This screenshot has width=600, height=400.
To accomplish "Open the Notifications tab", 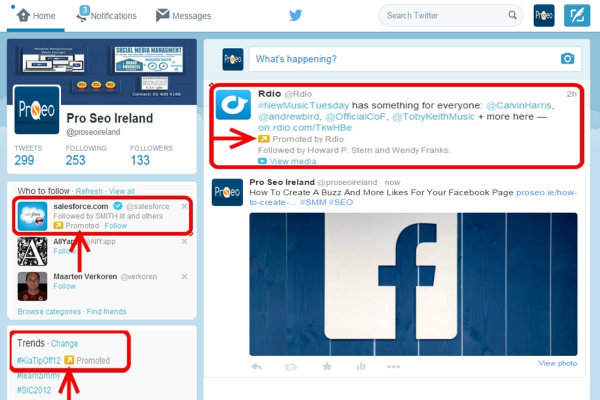I will (106, 15).
